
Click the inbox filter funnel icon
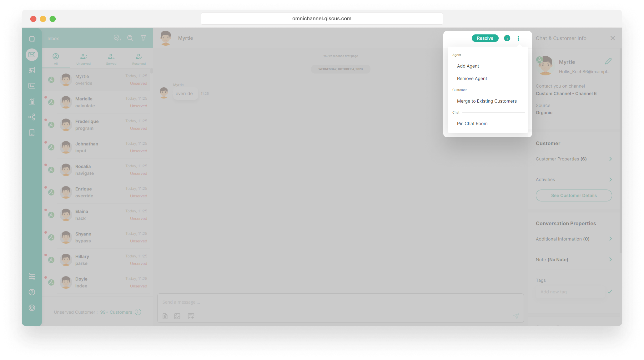(143, 38)
